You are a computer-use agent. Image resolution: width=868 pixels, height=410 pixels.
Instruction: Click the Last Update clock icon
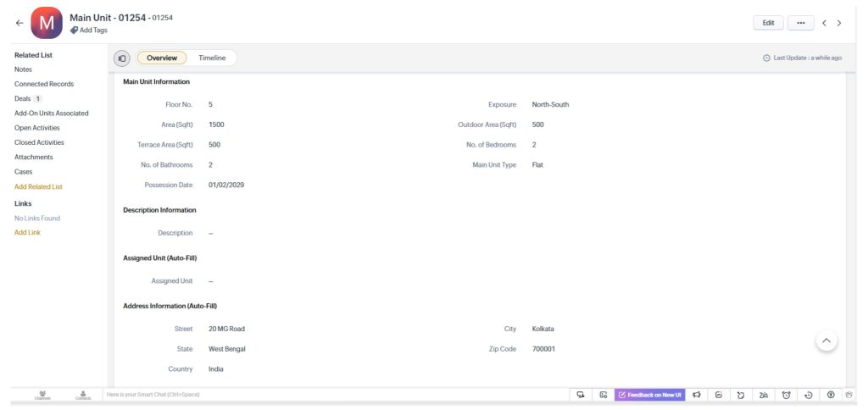[x=766, y=58]
